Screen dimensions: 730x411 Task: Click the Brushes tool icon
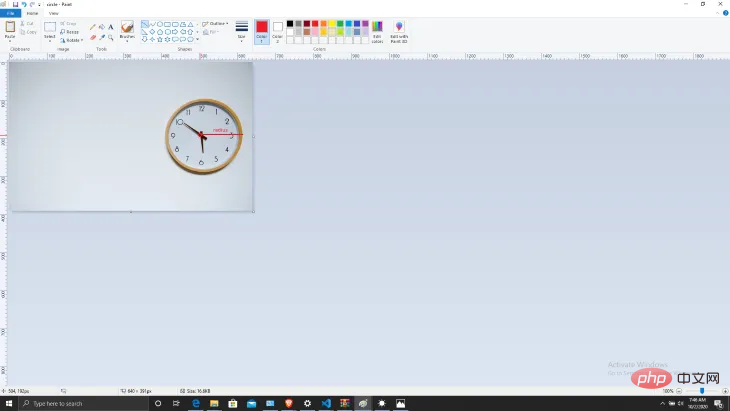(x=127, y=27)
